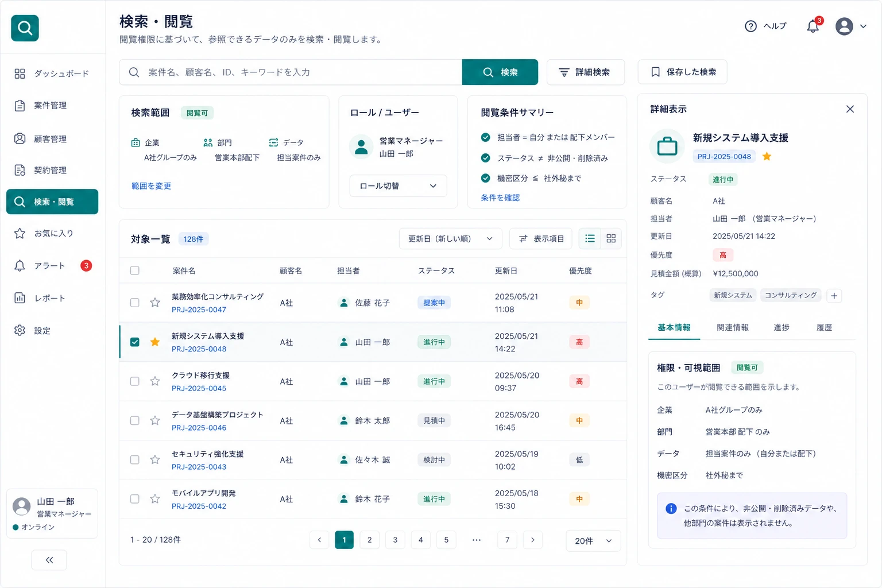Unfavorite the 新規システム導入支援 row star

tap(155, 342)
